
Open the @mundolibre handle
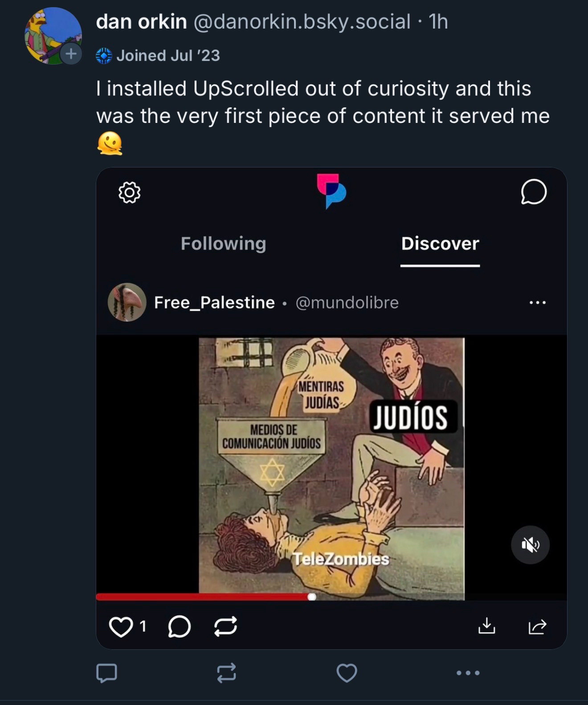347,302
